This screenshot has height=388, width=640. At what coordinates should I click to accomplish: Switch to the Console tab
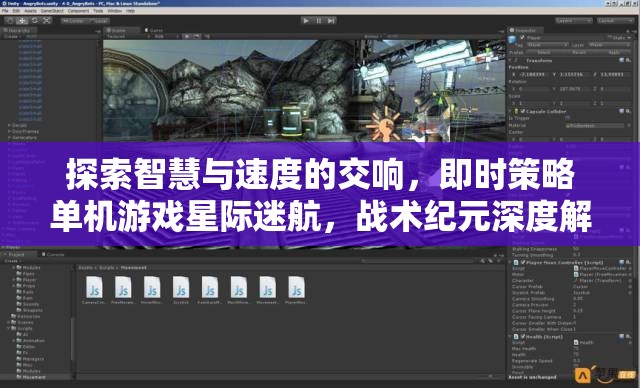tap(53, 254)
